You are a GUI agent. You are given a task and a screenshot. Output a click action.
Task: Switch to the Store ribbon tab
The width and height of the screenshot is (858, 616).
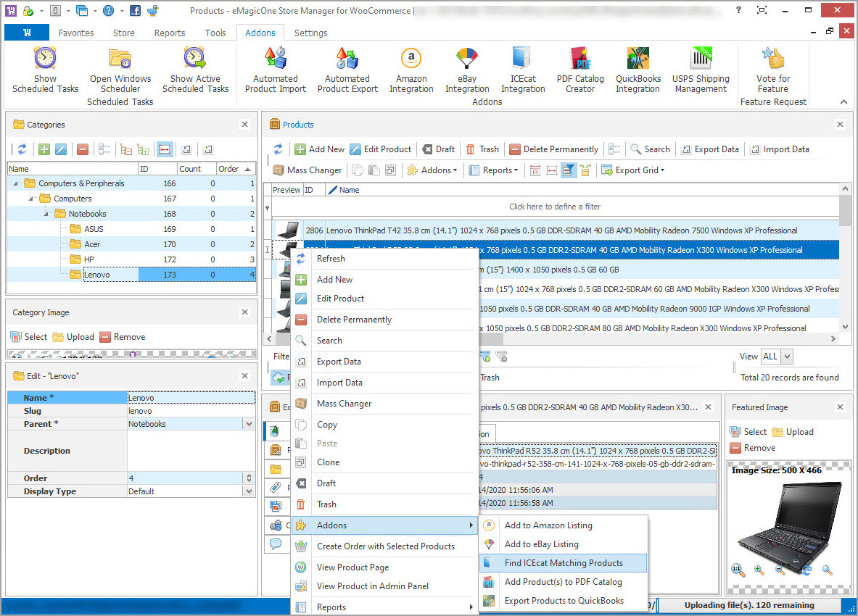(x=124, y=33)
